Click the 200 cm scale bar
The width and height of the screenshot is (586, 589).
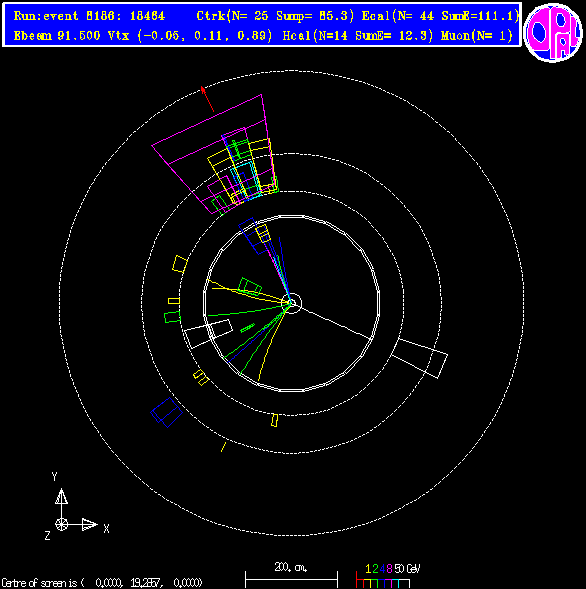[x=291, y=576]
